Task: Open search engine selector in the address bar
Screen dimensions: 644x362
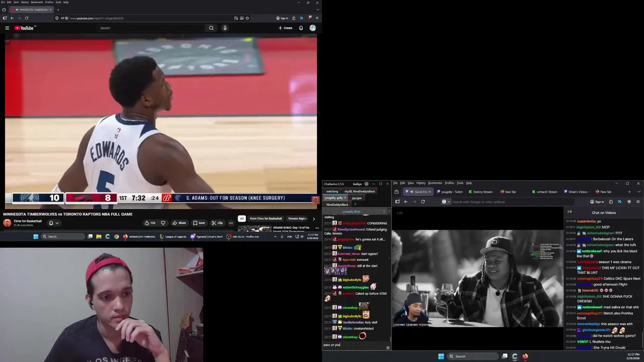Action: pos(445,202)
